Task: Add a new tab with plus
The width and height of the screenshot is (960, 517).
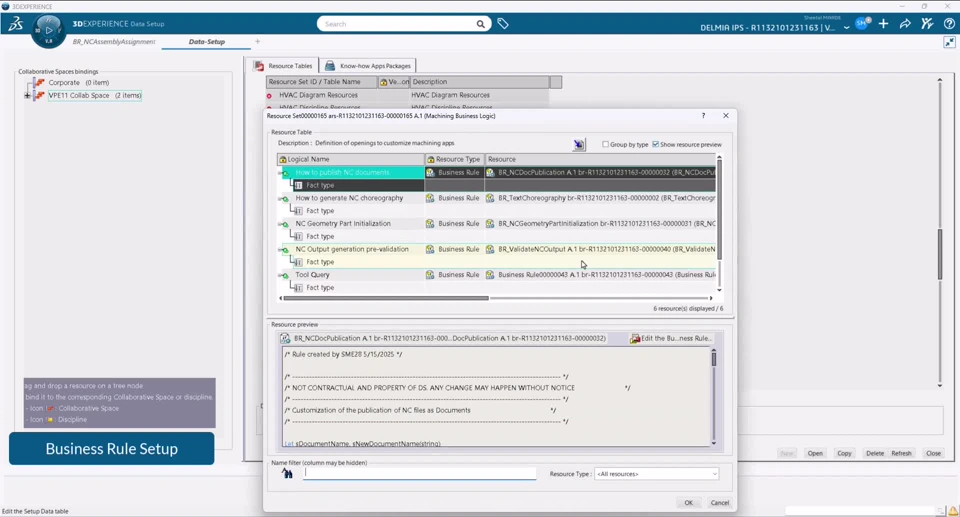Action: pos(258,42)
